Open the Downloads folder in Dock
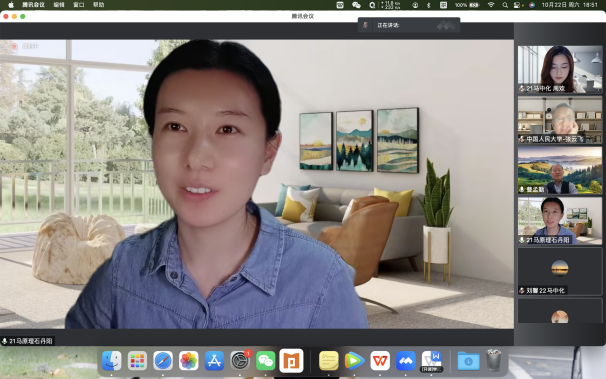The image size is (606, 379). click(x=468, y=361)
